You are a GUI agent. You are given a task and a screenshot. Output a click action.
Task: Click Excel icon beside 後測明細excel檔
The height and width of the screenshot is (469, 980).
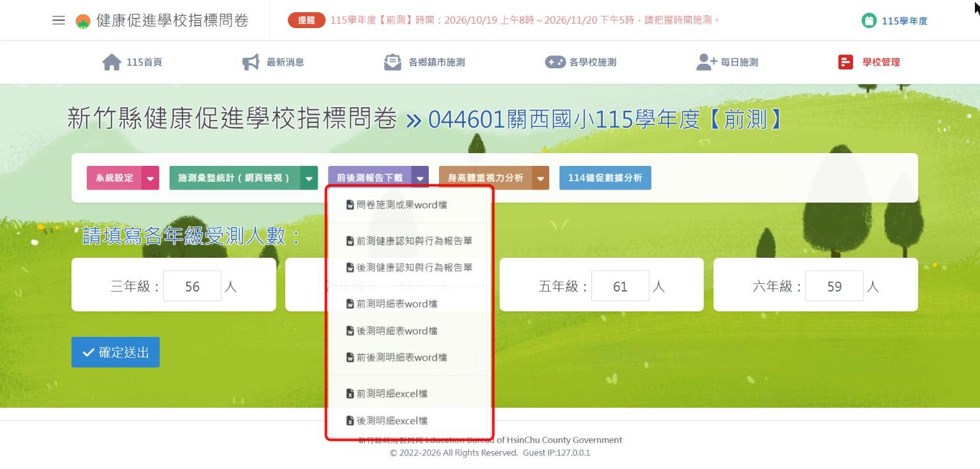pos(350,421)
